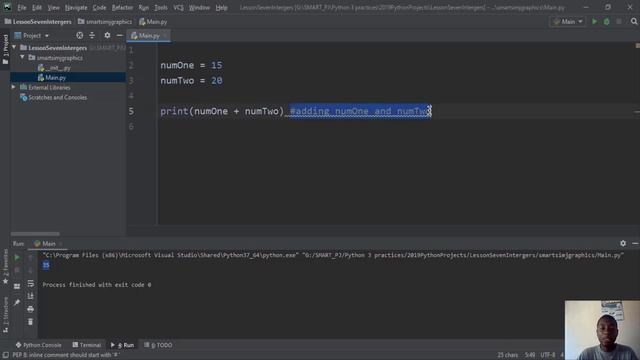Open the Tools menu
640x360 pixels.
tap(161, 8)
